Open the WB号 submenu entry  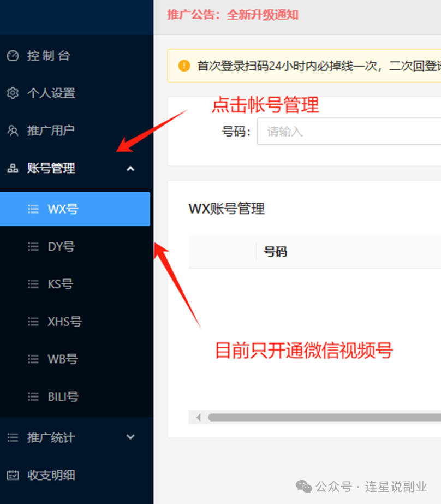click(x=63, y=359)
